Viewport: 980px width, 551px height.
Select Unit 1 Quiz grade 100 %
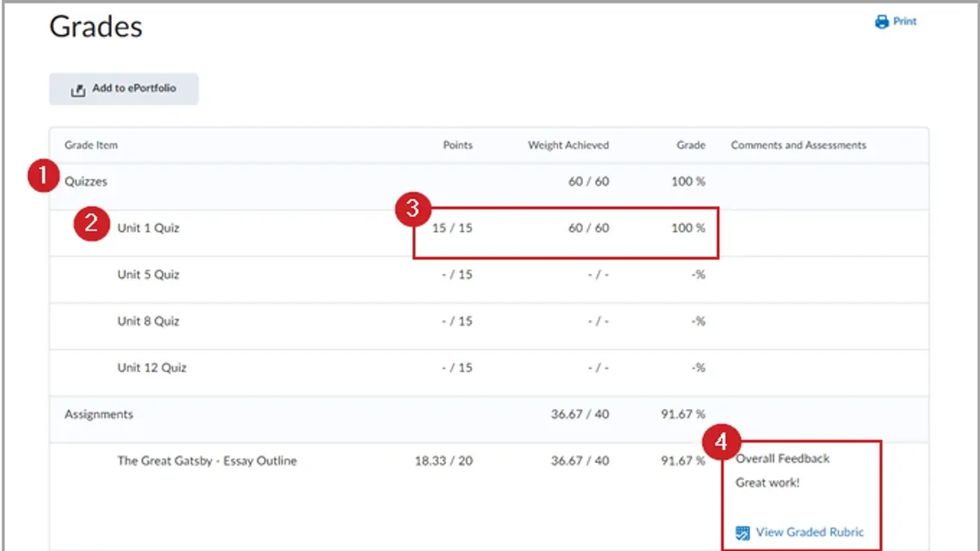click(688, 229)
